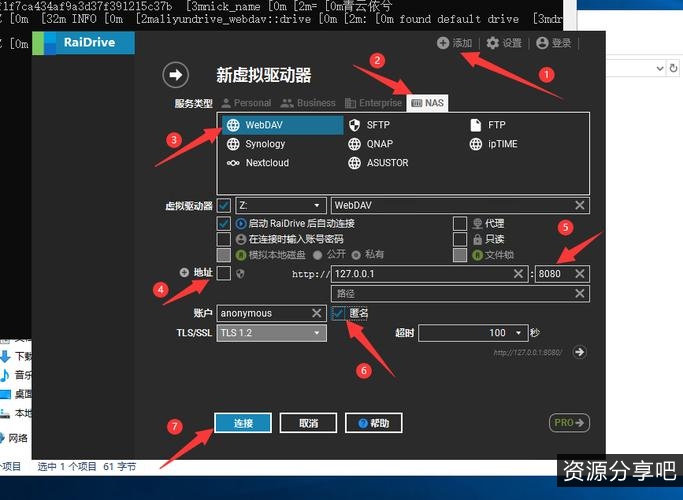Toggle auto-connect after RaiDrive start checkbox
This screenshot has height=500, width=683.
click(x=224, y=223)
